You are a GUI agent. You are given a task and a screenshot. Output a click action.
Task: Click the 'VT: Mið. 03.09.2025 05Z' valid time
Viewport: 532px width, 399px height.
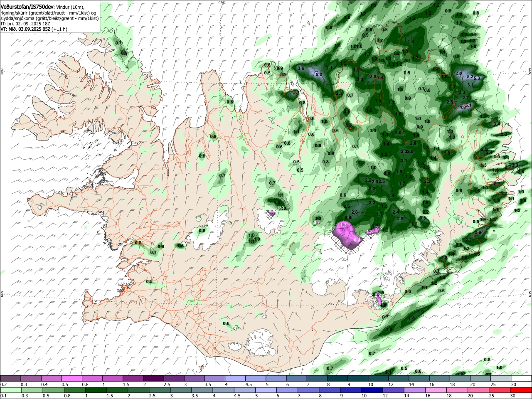[25, 29]
